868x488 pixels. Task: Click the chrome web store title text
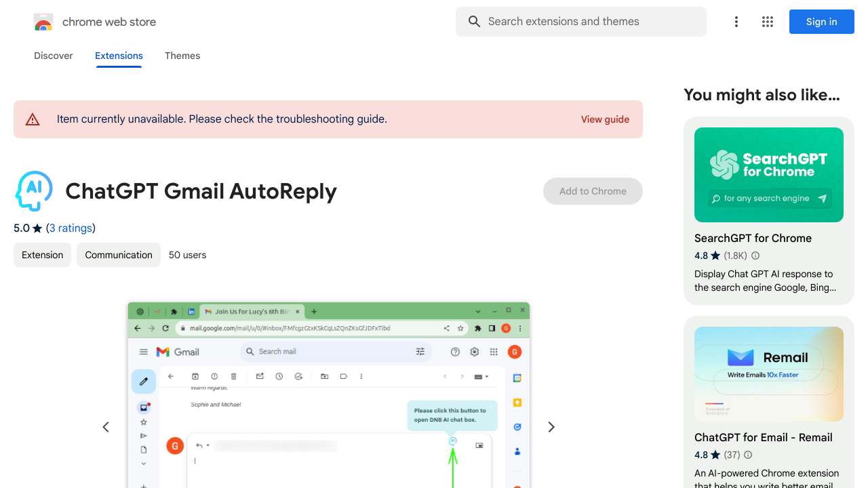(x=109, y=22)
